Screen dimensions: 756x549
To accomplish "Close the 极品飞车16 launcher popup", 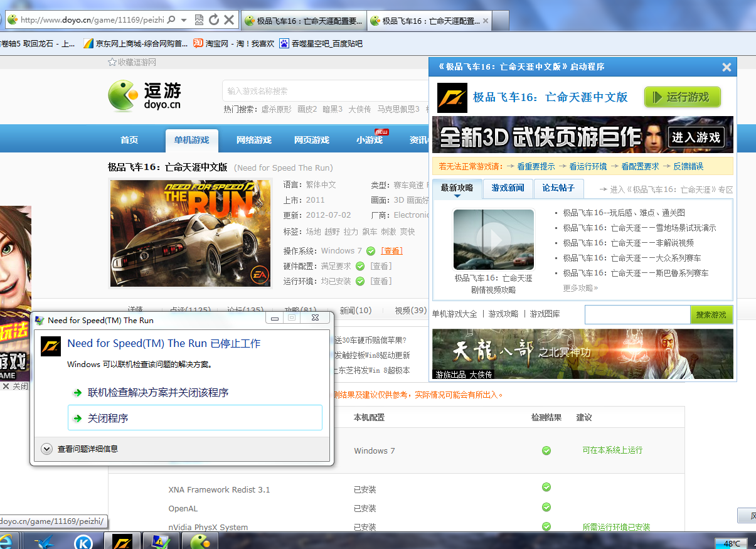I will [727, 67].
